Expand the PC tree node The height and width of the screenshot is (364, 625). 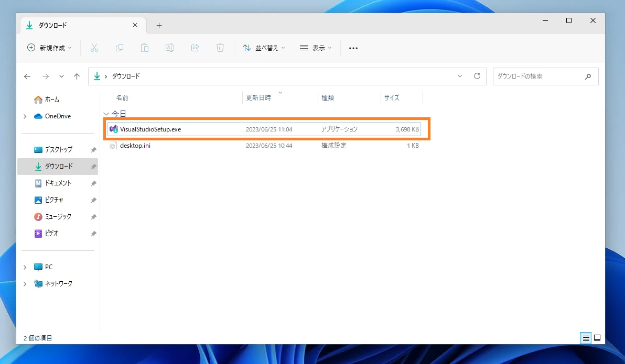pos(25,267)
